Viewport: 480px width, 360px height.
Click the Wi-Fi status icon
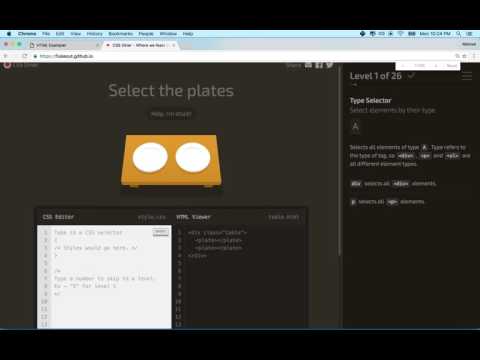pyautogui.click(x=401, y=34)
